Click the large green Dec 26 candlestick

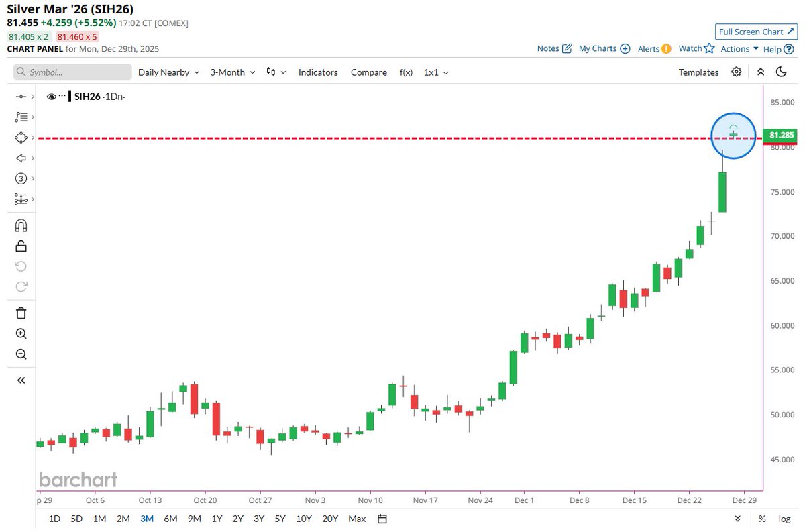[x=722, y=192]
